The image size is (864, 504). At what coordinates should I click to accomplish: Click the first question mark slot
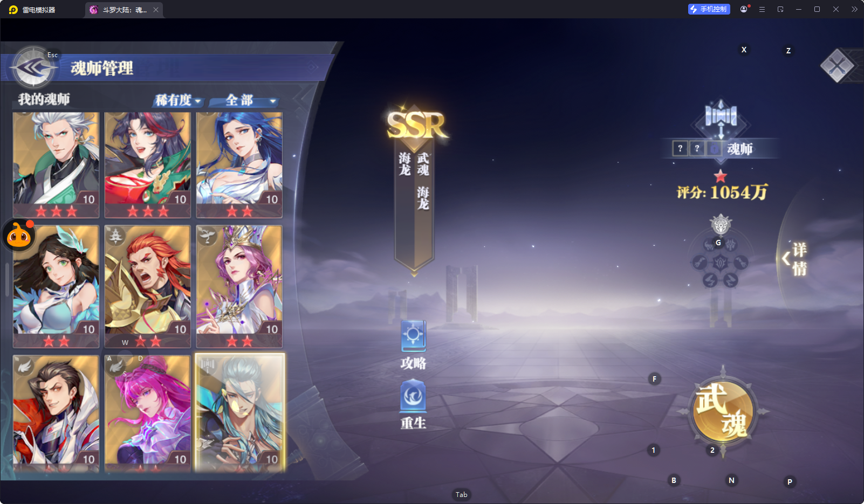click(x=680, y=148)
